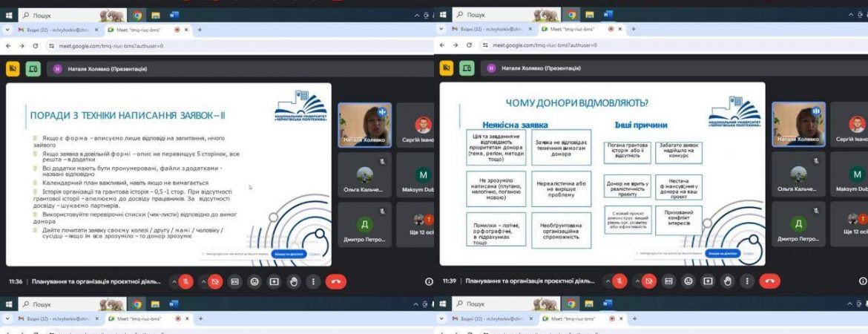
Task: Open 'Ще 12 осіб' tile beside the ПОРАДИ slide
Action: [x=415, y=223]
